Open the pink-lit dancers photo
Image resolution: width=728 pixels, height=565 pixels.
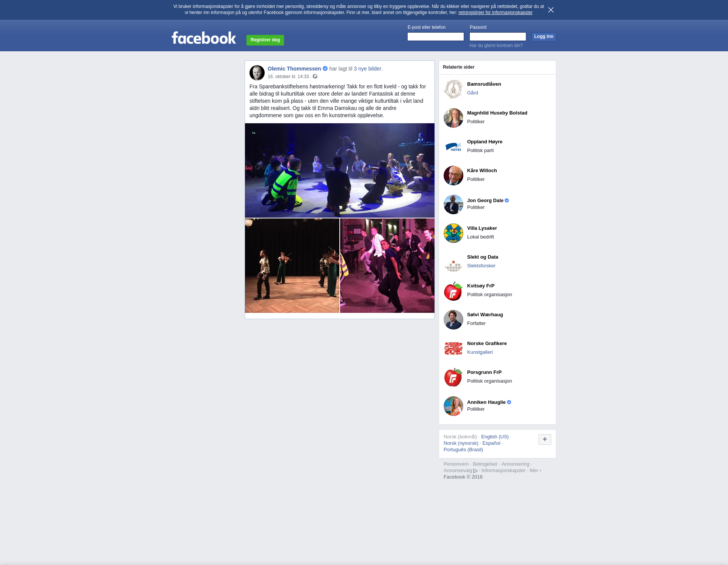click(x=387, y=265)
